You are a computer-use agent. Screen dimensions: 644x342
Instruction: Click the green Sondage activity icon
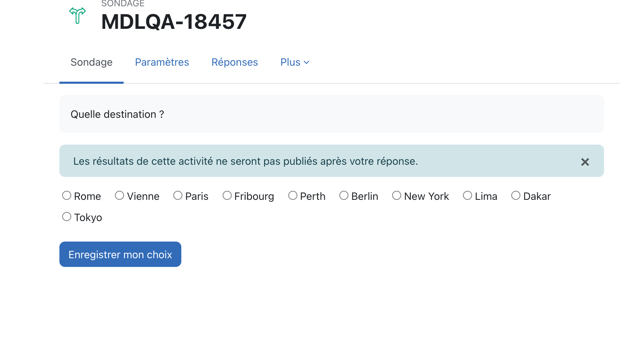point(77,16)
